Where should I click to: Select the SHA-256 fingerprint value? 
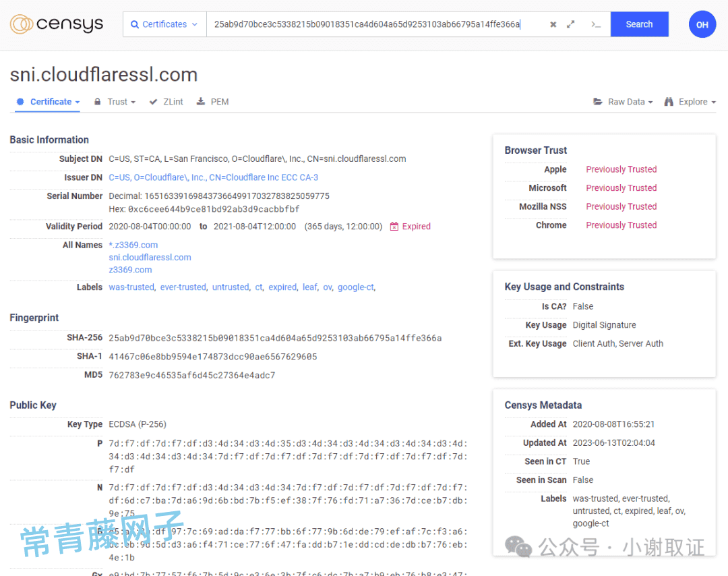[275, 338]
